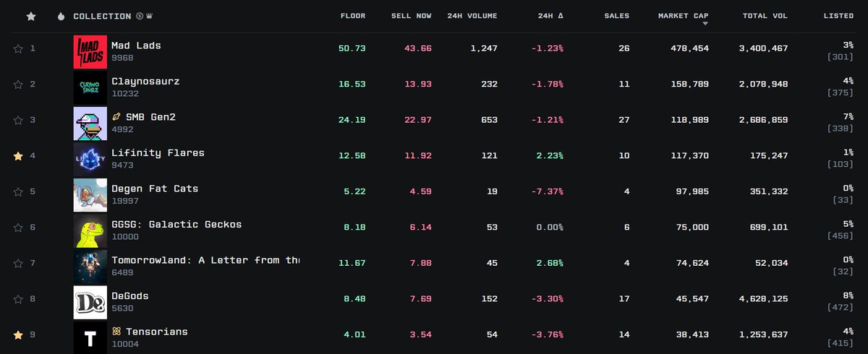Click Tensorians market cap 38,413
868x354 pixels.
point(692,334)
